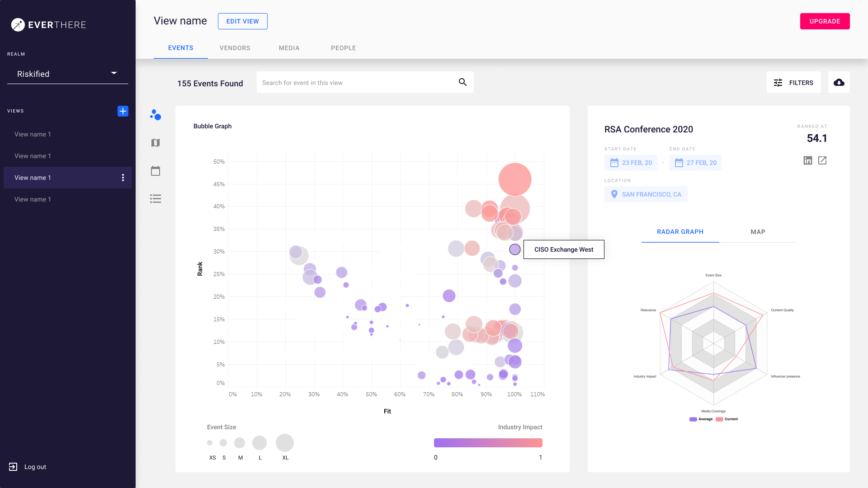
Task: Expand the Riskified realm dropdown
Action: pyautogui.click(x=114, y=73)
